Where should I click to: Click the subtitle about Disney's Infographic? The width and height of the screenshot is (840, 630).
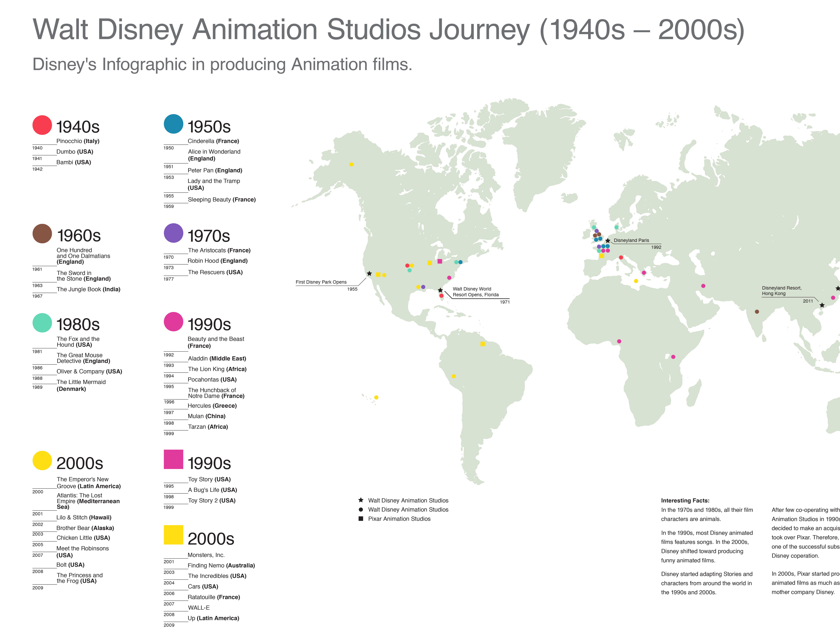click(x=222, y=65)
